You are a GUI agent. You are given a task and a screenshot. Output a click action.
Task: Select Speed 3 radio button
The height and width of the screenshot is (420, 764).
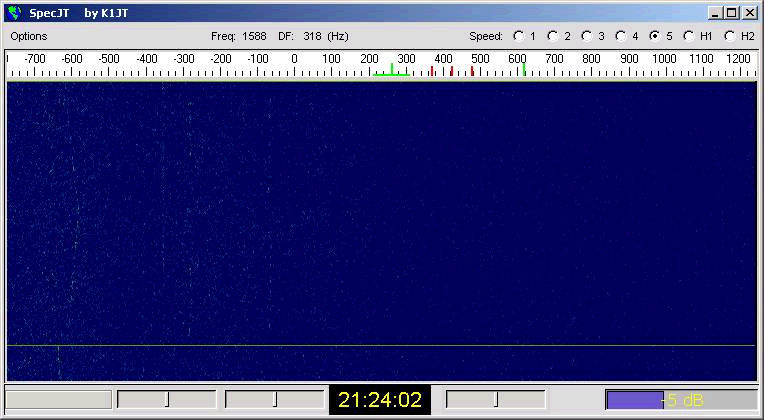[x=587, y=36]
